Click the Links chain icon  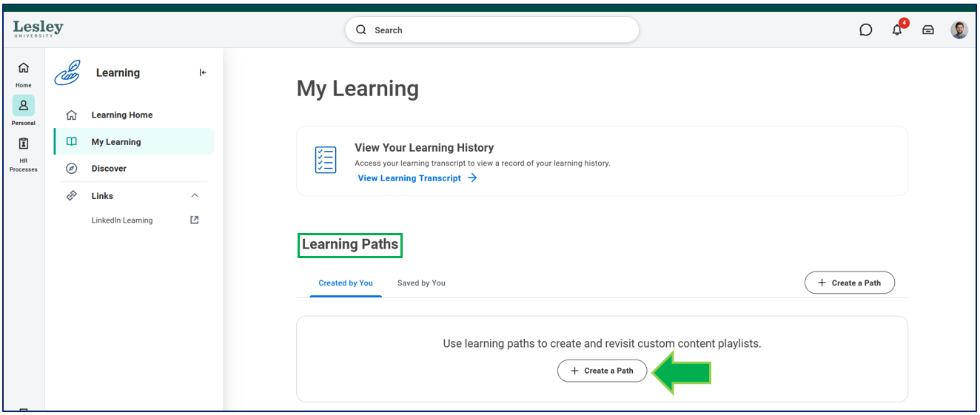(x=72, y=196)
